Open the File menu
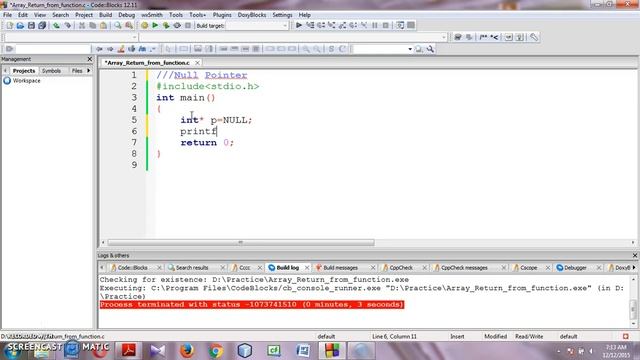 (x=7, y=15)
